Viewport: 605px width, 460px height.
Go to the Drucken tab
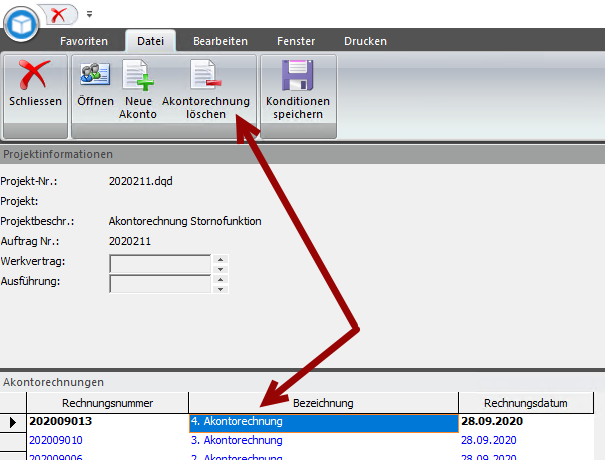365,41
